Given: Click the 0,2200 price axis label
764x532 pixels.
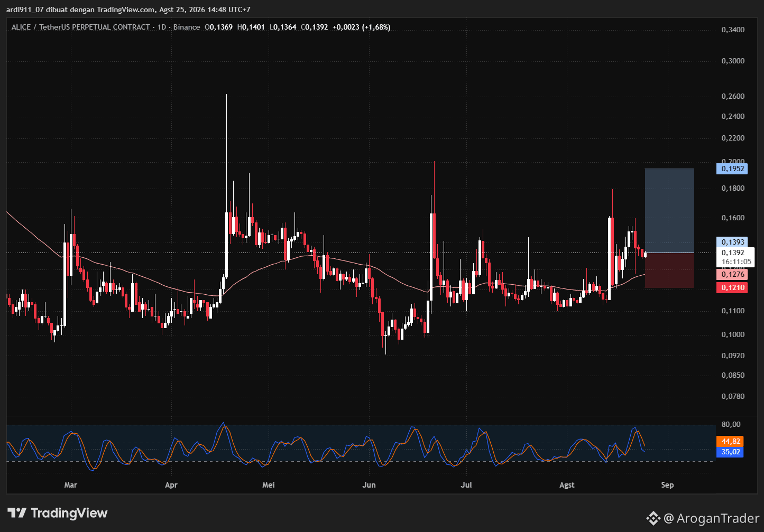Looking at the screenshot, I should (733, 138).
